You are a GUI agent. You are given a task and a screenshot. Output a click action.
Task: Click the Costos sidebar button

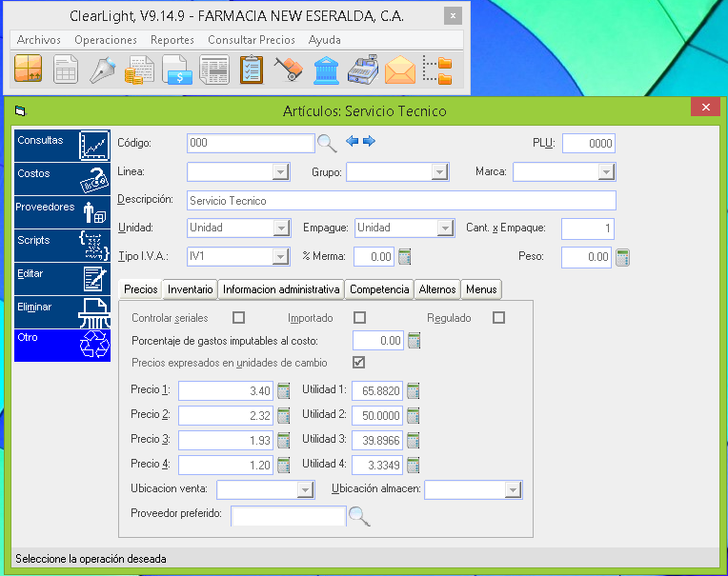pyautogui.click(x=62, y=179)
